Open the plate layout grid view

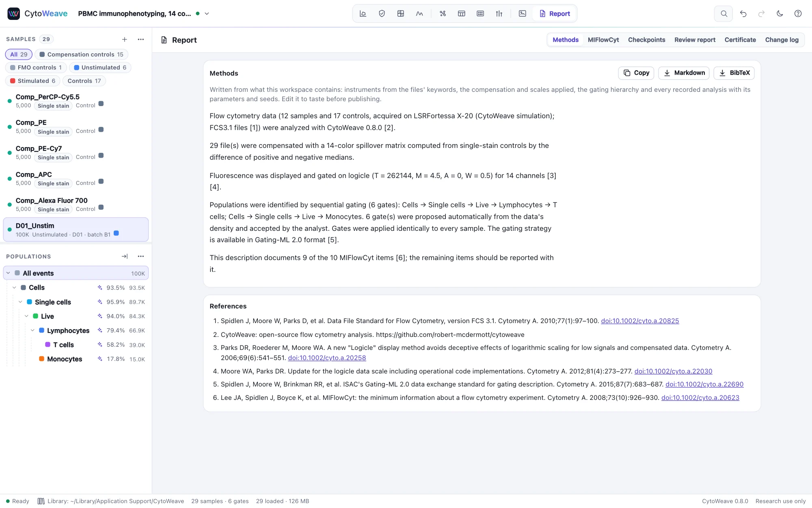480,13
